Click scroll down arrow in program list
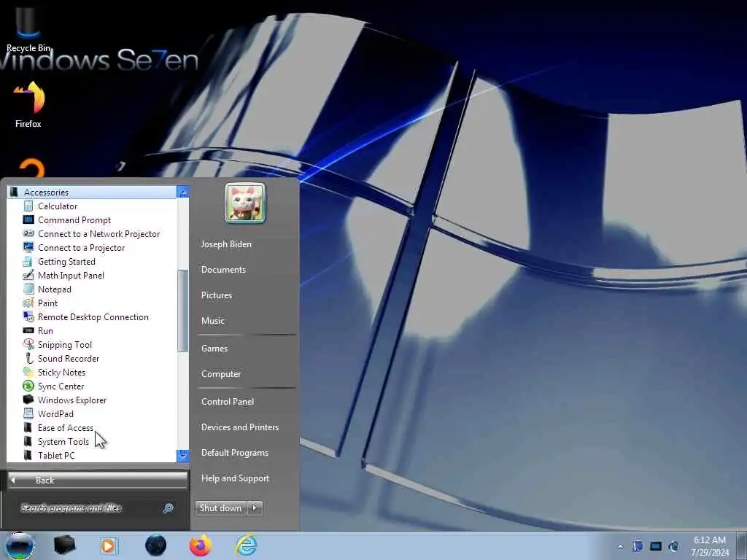The image size is (747, 560). (x=182, y=456)
